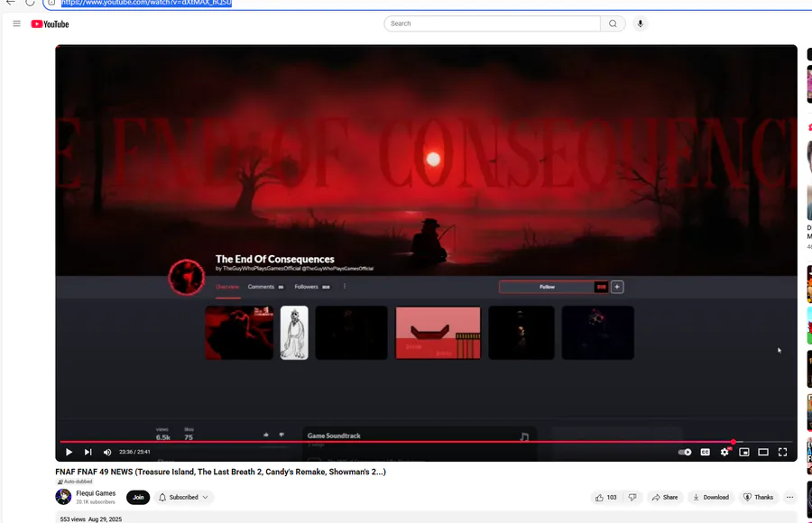Select the browser address bar URL

pyautogui.click(x=146, y=3)
